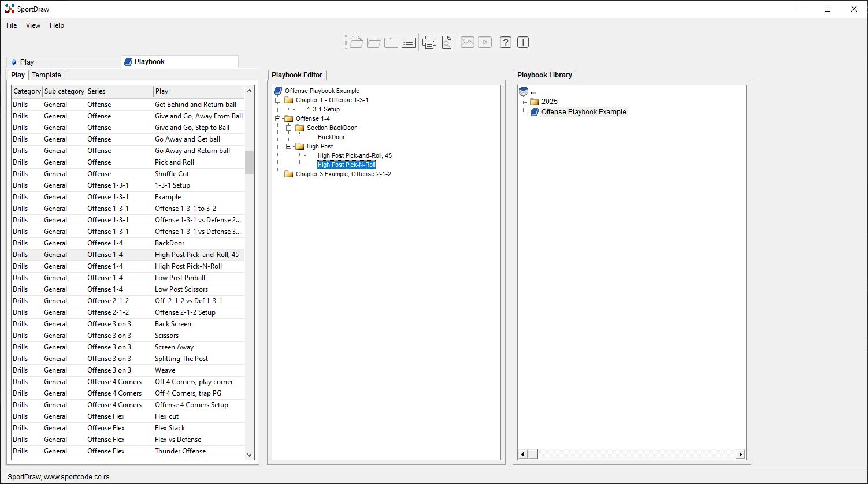
Task: Open the View menu
Action: coord(33,25)
